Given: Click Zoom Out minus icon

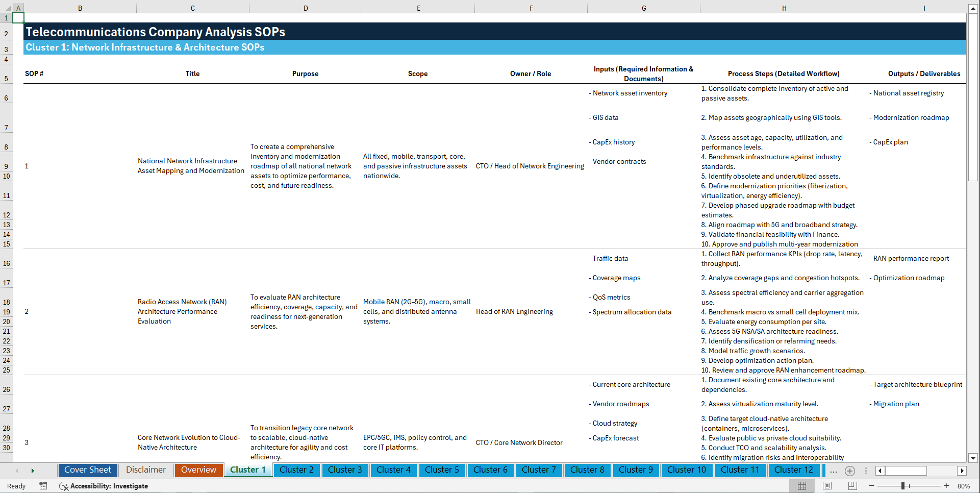Looking at the screenshot, I should point(872,486).
